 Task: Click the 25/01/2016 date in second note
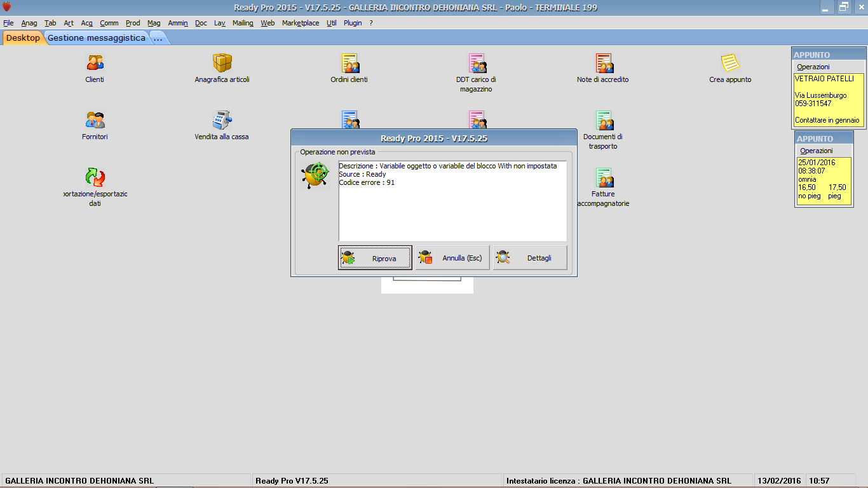pos(817,163)
